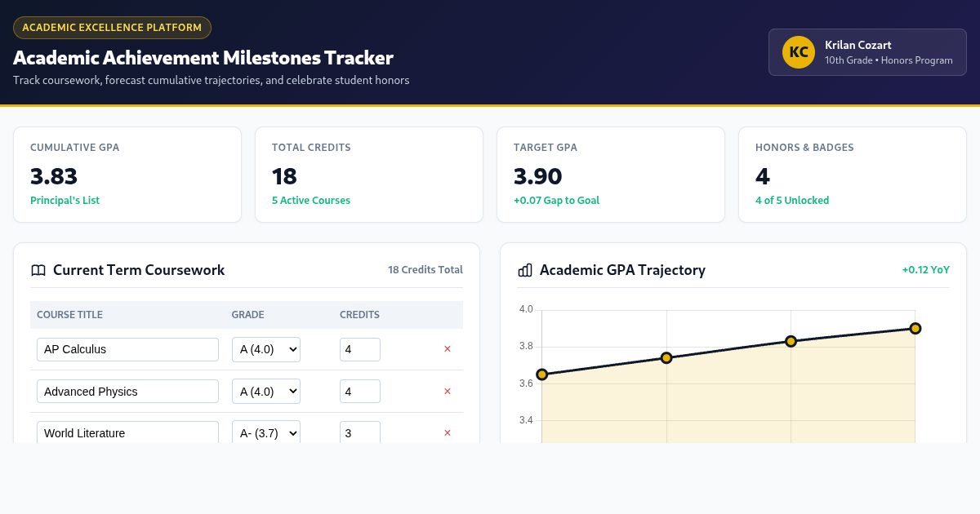980x514 pixels.
Task: Click the KC avatar badge
Action: [799, 52]
